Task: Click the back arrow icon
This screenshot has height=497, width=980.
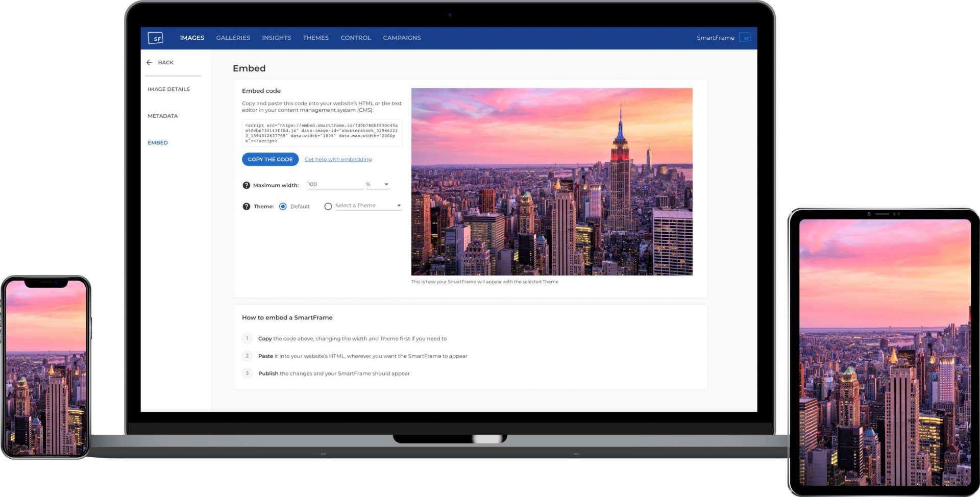Action: 150,62
